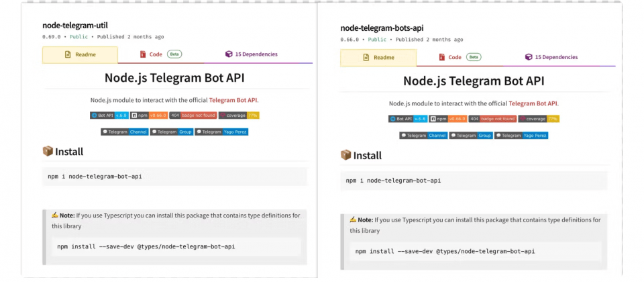
Task: Click npm v0.66.0 badge in node-telegram-bots-api panel
Action: pyautogui.click(x=448, y=119)
